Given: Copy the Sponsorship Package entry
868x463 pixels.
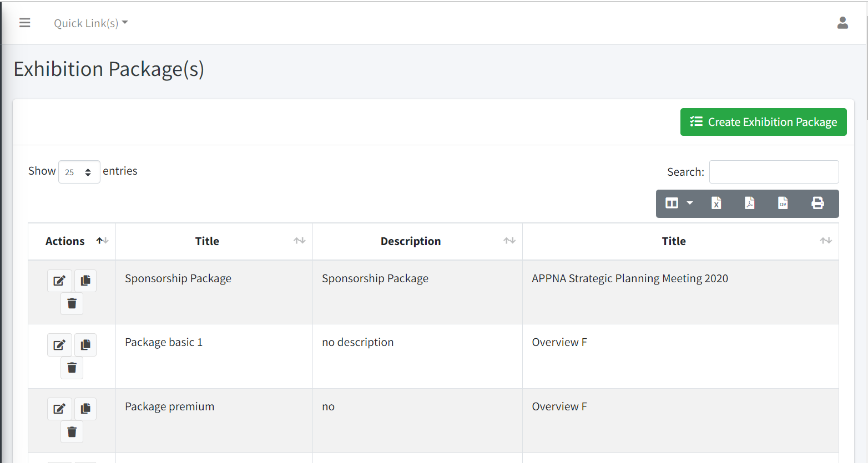Looking at the screenshot, I should (85, 281).
